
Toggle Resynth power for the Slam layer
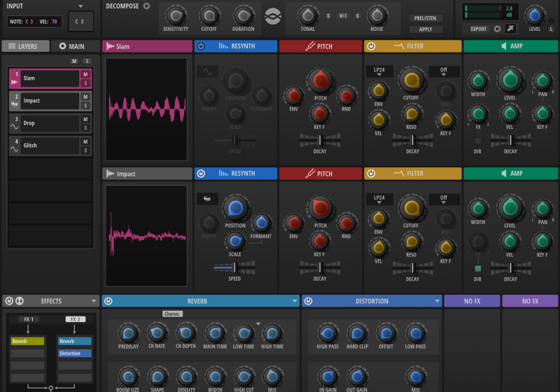pyautogui.click(x=201, y=46)
